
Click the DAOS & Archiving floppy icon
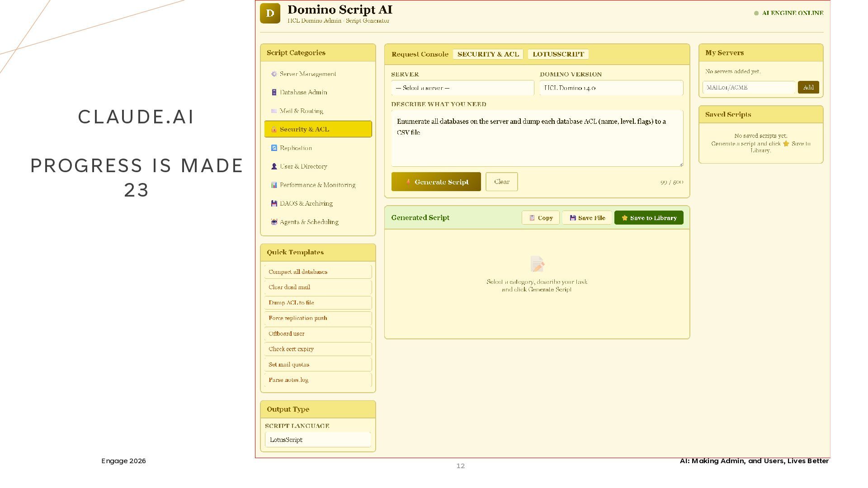tap(274, 204)
